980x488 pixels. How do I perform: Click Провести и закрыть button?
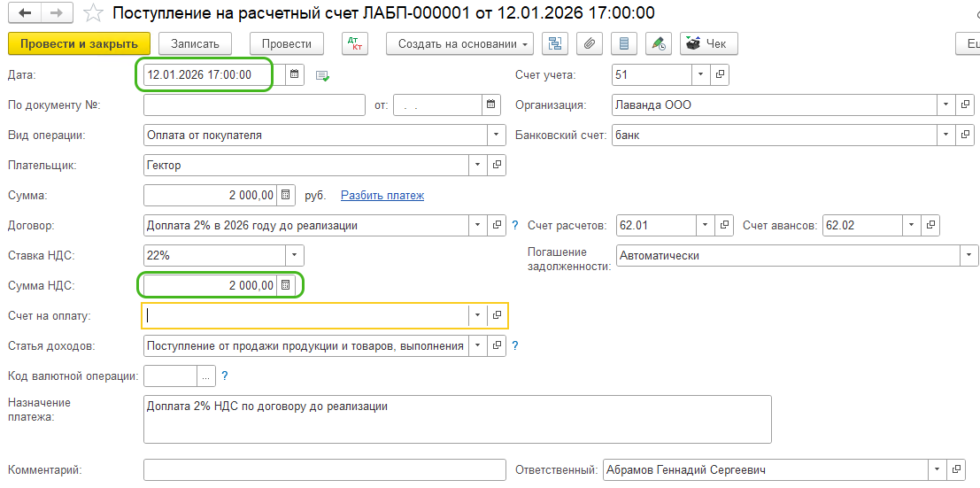coord(79,43)
